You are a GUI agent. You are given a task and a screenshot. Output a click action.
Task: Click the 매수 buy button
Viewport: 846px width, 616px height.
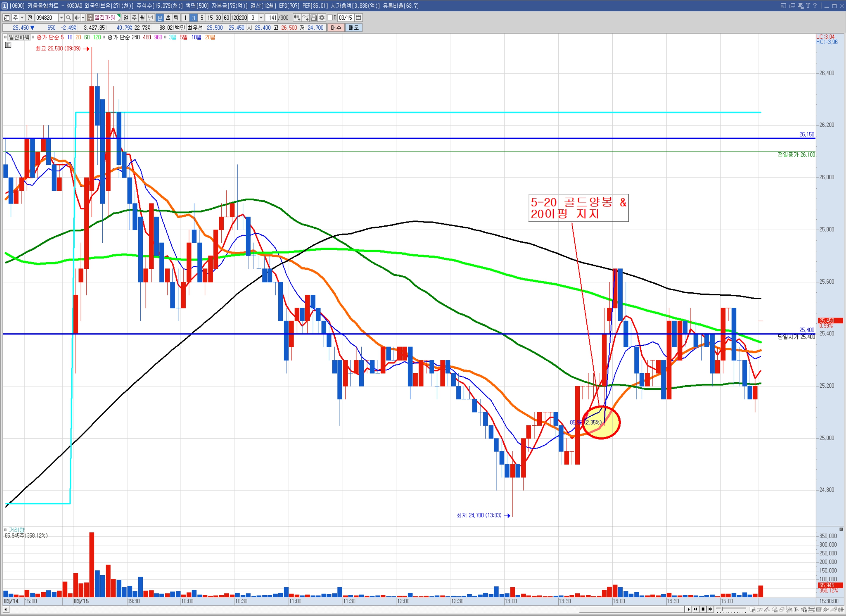click(336, 28)
